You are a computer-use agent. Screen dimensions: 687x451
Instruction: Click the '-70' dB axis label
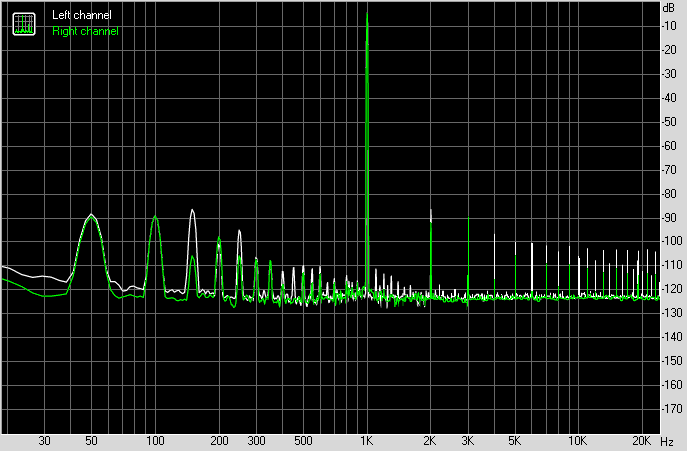670,170
